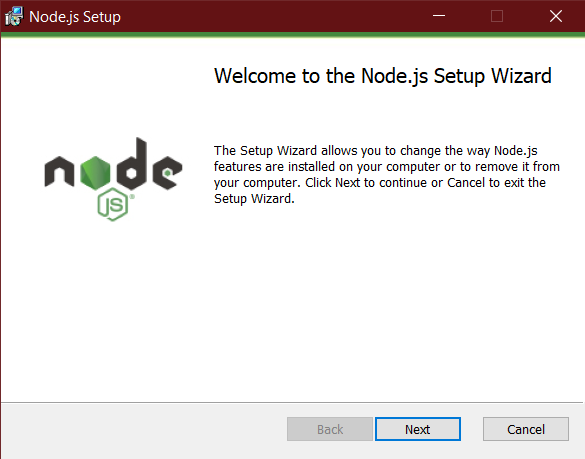Screen dimensions: 585x459
Task: Click the Setup Wizard description paragraph
Action: 387,175
